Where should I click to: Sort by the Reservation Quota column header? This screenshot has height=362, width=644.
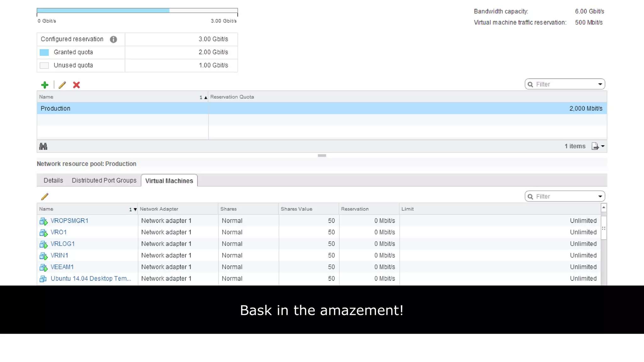pos(232,97)
